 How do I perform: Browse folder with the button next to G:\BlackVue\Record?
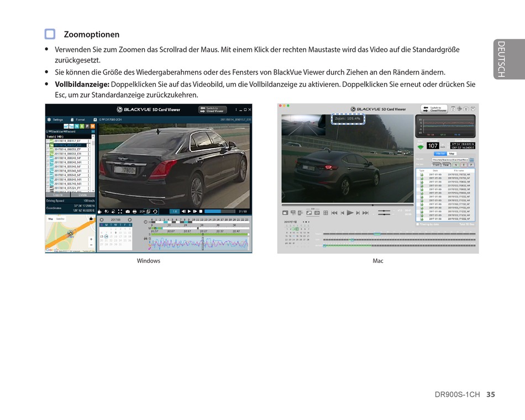(93, 132)
